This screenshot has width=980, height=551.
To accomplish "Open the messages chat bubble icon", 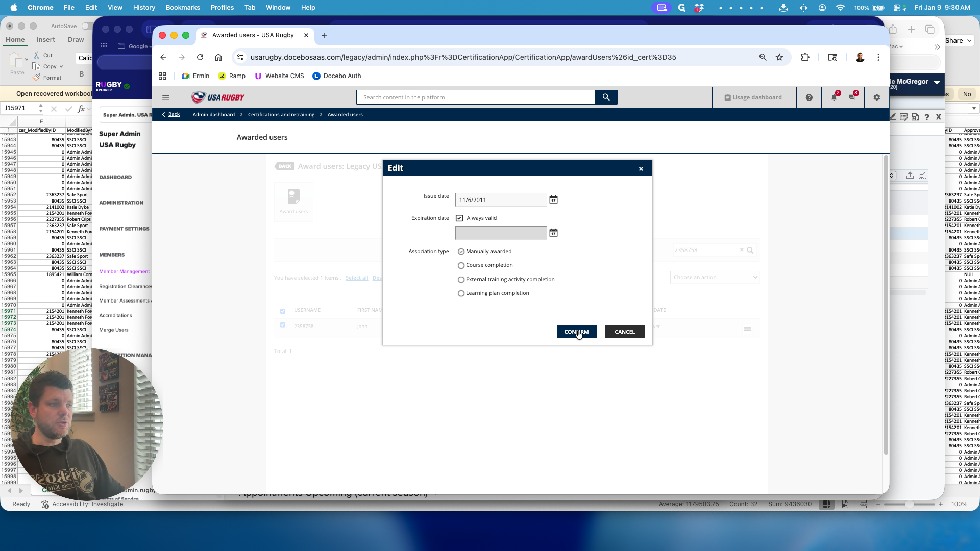I will pyautogui.click(x=852, y=97).
